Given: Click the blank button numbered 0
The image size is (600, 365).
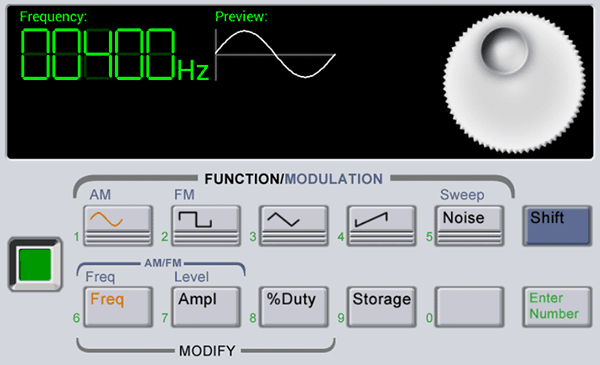Looking at the screenshot, I should click(x=470, y=307).
